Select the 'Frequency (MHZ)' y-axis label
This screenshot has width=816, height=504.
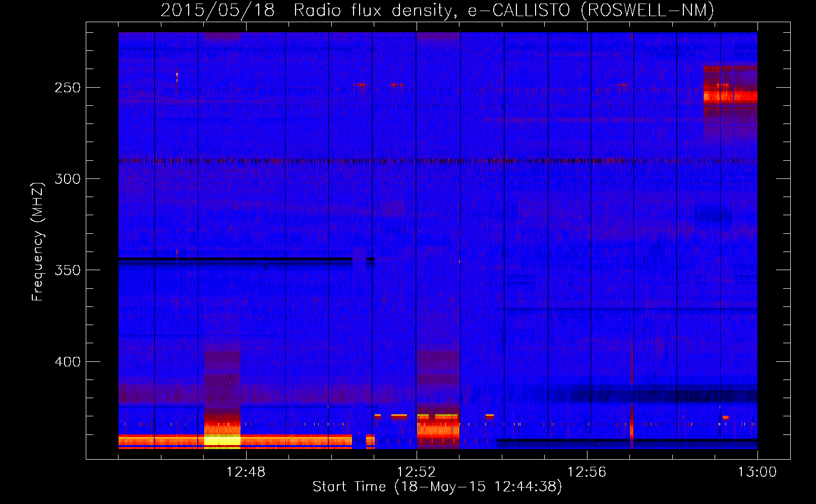click(38, 241)
